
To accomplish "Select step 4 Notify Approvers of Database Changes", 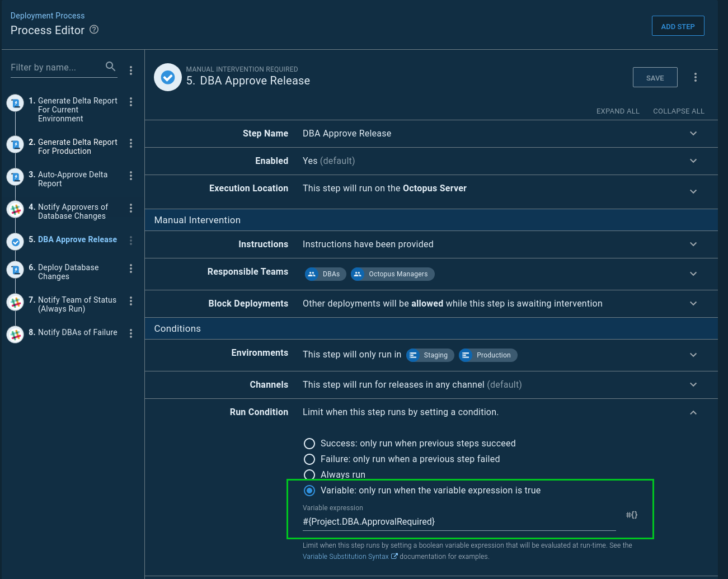I will 72,211.
